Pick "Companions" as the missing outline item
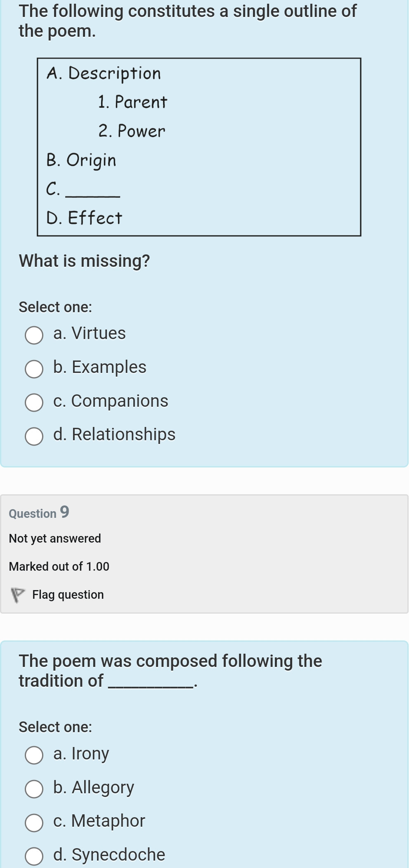The image size is (409, 868). [34, 403]
